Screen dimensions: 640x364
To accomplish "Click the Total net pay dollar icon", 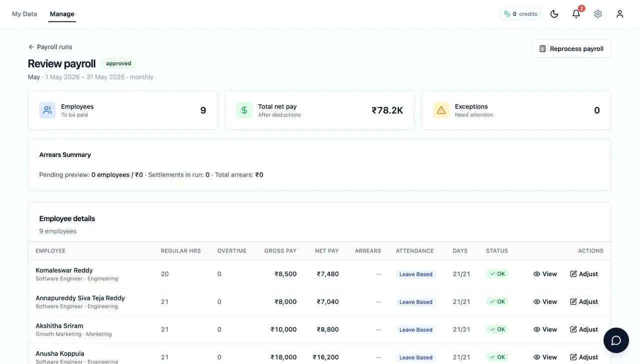I will (x=244, y=110).
